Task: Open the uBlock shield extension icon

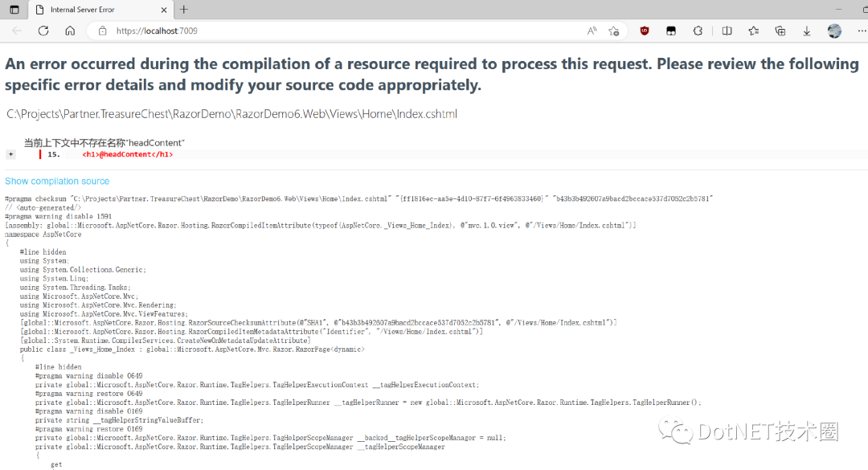Action: click(645, 31)
